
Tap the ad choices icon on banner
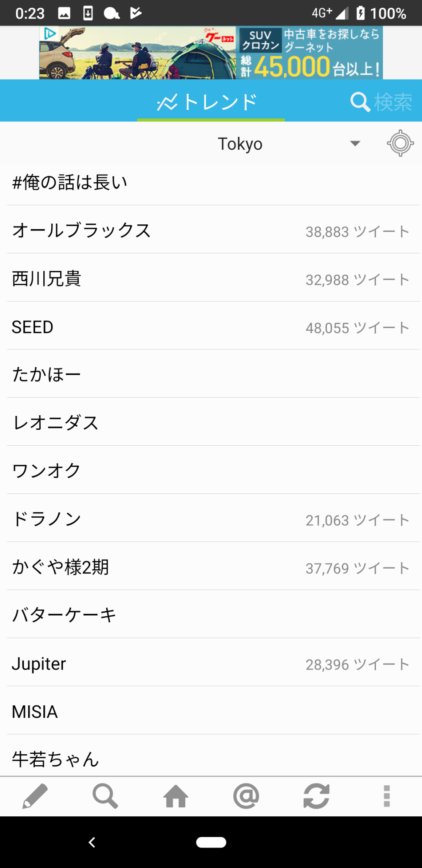[50, 33]
